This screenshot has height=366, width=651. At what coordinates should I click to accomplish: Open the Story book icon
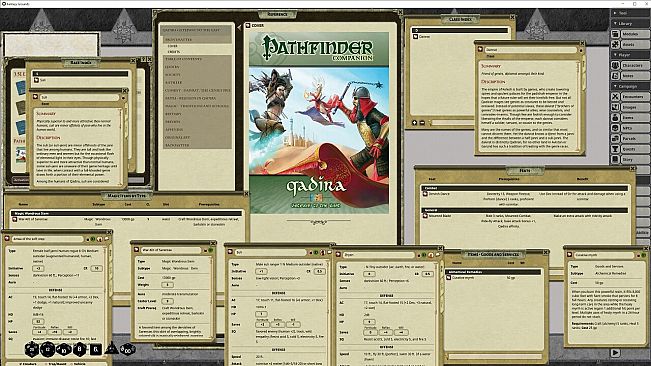[615, 159]
